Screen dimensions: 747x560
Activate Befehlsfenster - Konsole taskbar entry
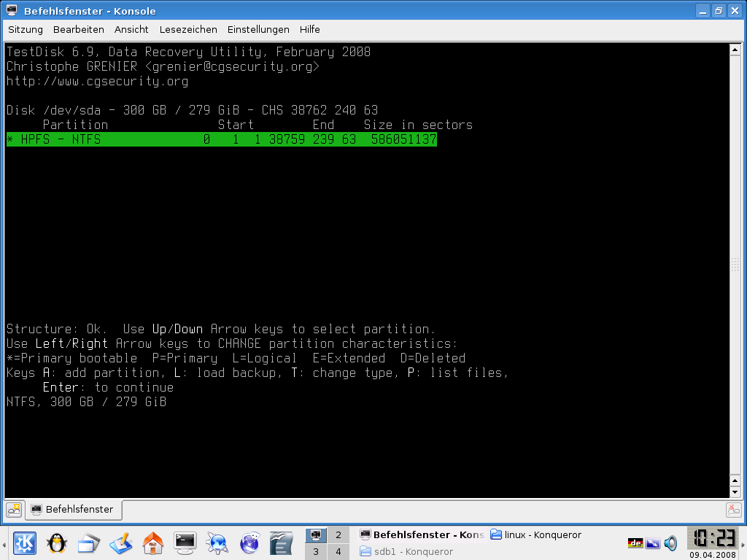pyautogui.click(x=422, y=534)
